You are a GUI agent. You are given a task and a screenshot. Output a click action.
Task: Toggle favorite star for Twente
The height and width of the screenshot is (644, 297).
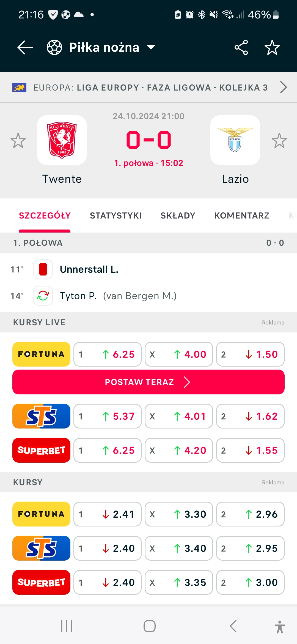[18, 140]
